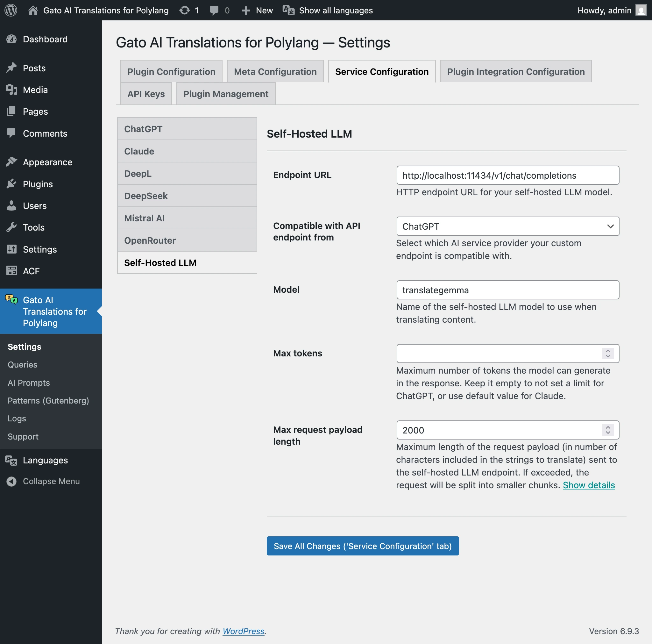Open the Appearance paintbrush icon
Screen dimensions: 652x644
pyautogui.click(x=12, y=162)
